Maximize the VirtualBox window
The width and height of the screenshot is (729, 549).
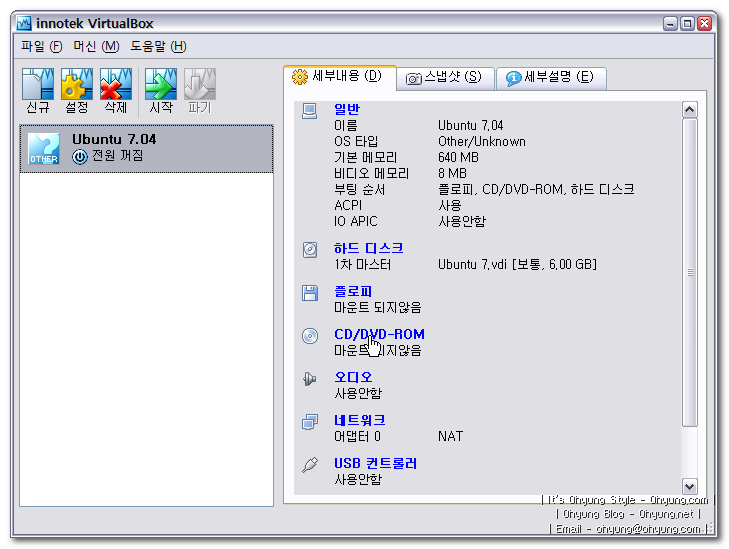pyautogui.click(x=687, y=23)
